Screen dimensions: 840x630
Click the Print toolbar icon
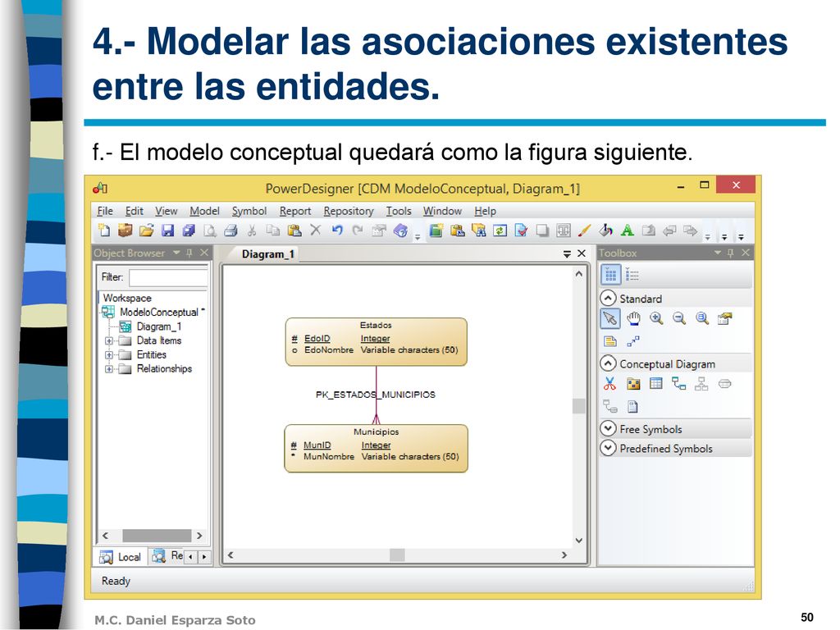coord(231,231)
